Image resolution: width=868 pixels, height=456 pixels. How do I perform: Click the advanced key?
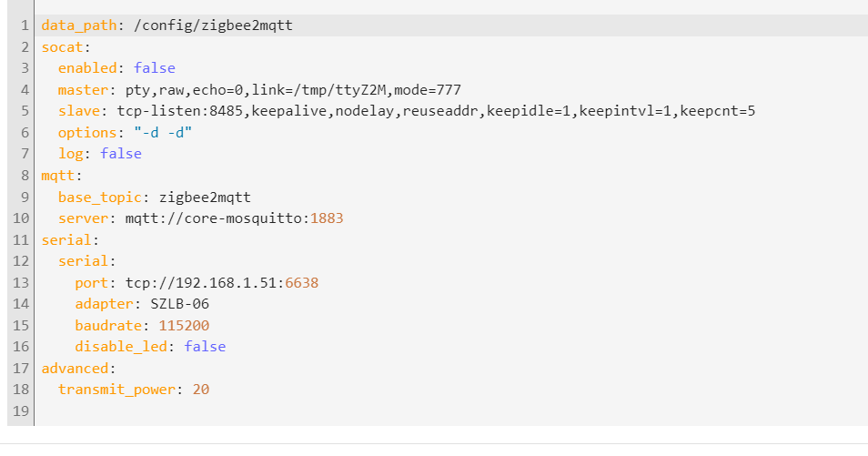pos(76,369)
